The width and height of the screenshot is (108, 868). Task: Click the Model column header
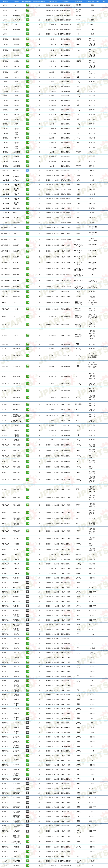pos(16,1)
